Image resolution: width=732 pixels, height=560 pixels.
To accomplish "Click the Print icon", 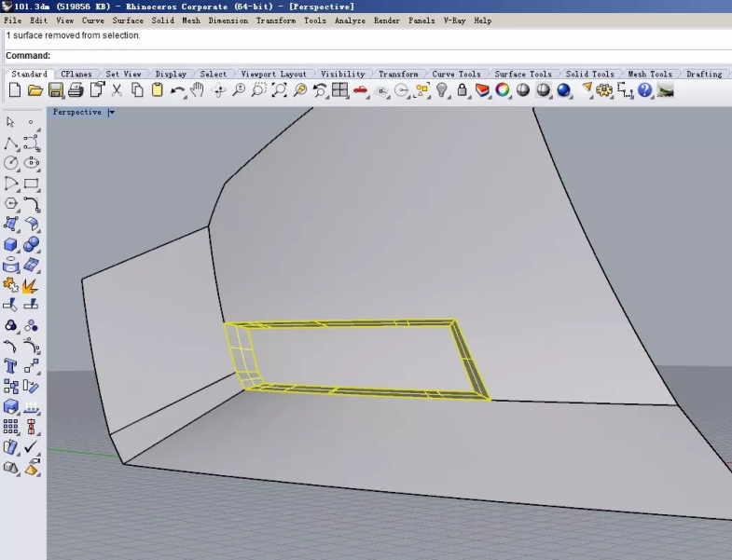I will [x=76, y=90].
